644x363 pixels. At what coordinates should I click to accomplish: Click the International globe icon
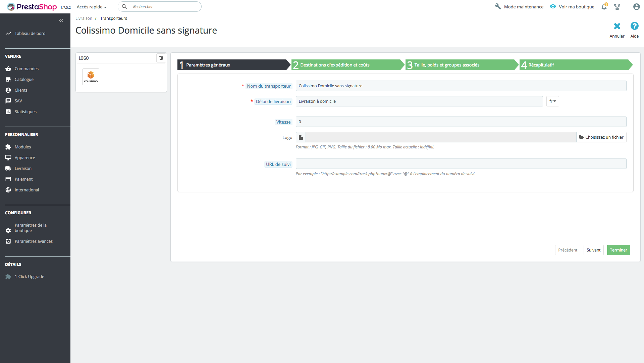coord(8,190)
